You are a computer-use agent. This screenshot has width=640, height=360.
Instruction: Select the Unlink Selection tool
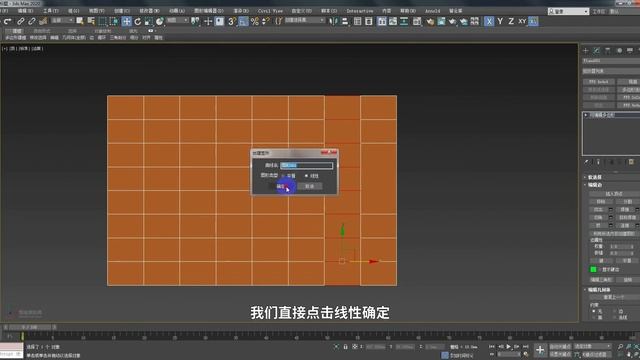click(31, 21)
